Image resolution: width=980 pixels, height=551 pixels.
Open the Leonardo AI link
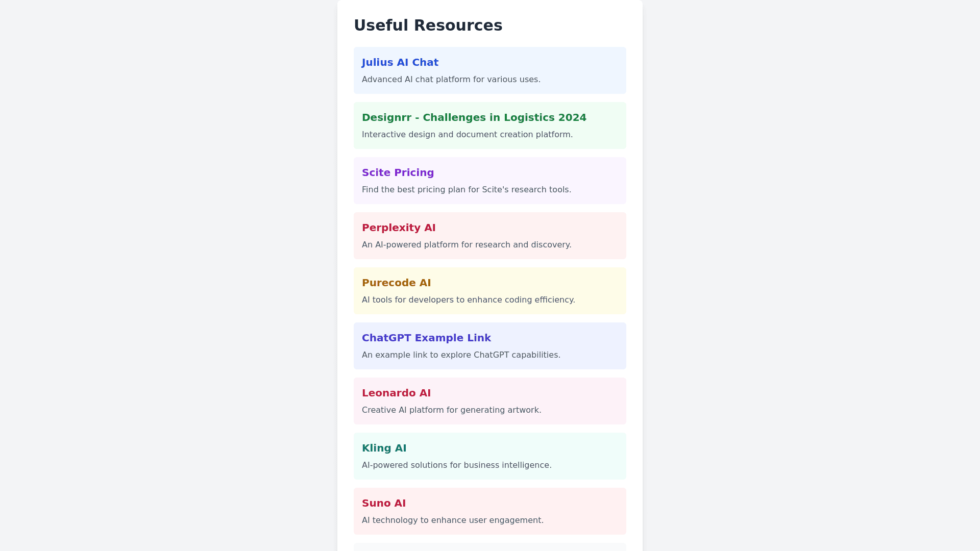click(x=396, y=393)
